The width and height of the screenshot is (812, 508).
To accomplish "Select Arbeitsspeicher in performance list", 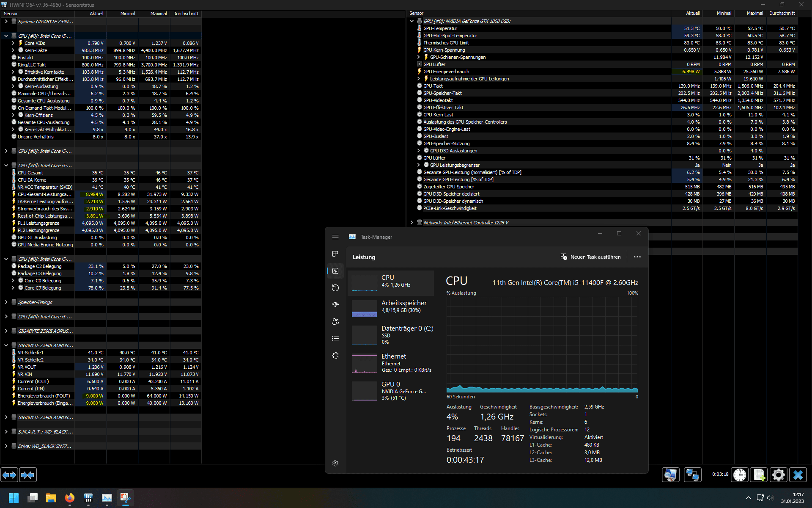I will pyautogui.click(x=391, y=308).
